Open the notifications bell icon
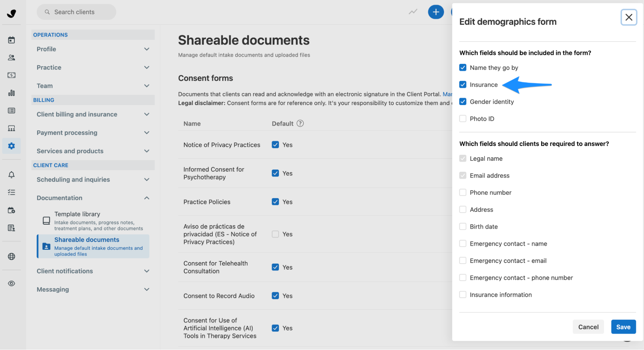Image resolution: width=644 pixels, height=350 pixels. (x=11, y=175)
